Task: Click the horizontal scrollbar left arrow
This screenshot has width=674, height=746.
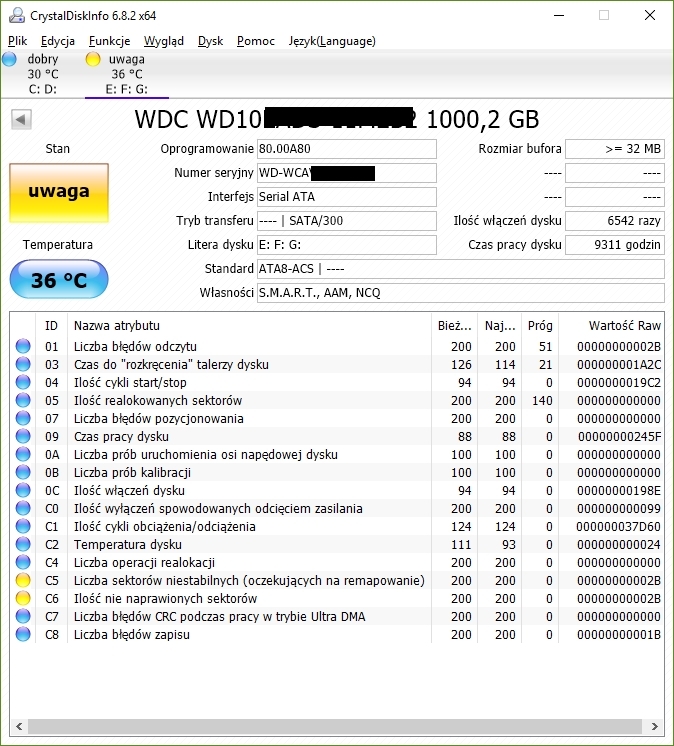Action: 19,726
